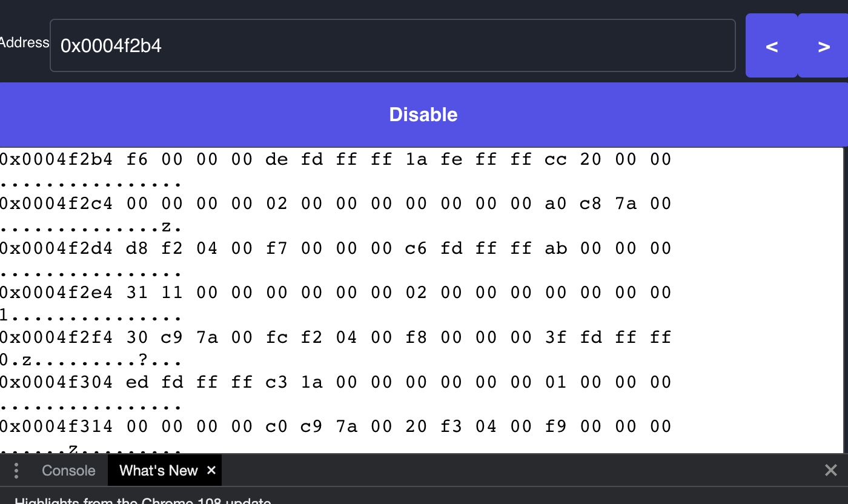Click byte ed in the 0x0004f304 row
Image resolution: width=848 pixels, height=504 pixels.
click(x=137, y=382)
